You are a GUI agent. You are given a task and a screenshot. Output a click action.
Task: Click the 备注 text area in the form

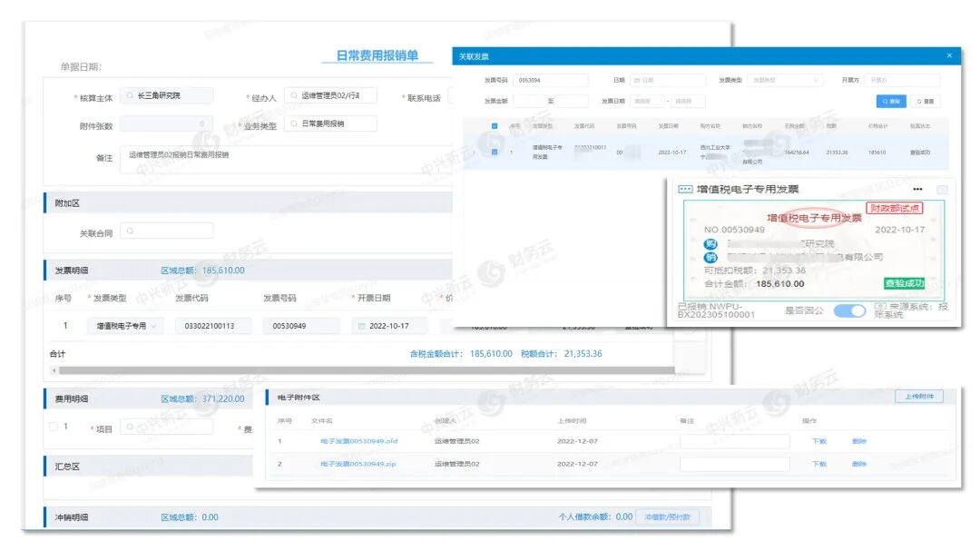[x=286, y=160]
